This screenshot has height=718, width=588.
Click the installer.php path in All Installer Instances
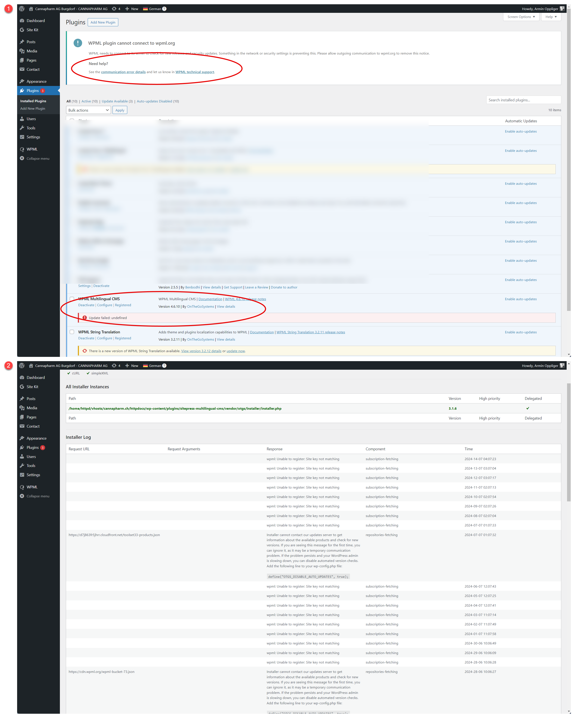coord(175,408)
